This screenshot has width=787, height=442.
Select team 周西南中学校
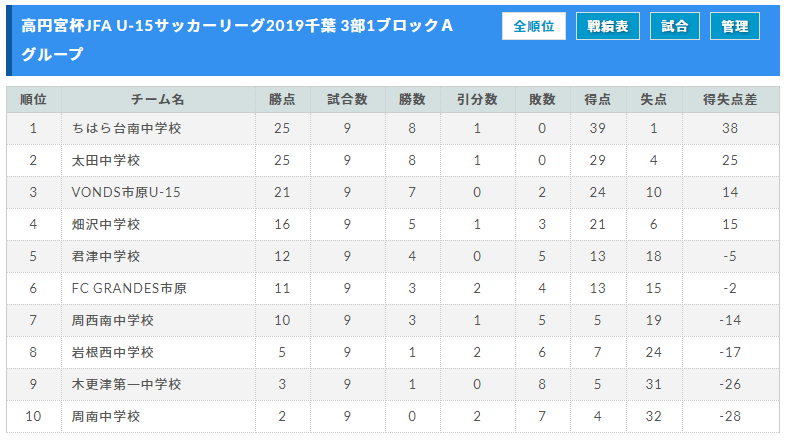pyautogui.click(x=112, y=320)
